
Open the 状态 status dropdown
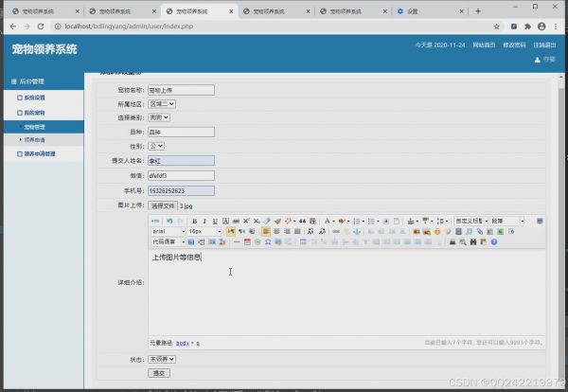(x=162, y=359)
